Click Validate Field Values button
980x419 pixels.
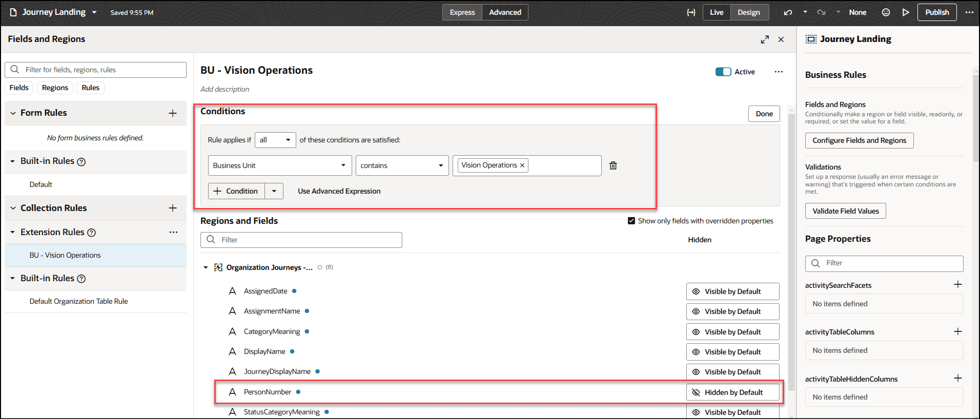pyautogui.click(x=845, y=211)
